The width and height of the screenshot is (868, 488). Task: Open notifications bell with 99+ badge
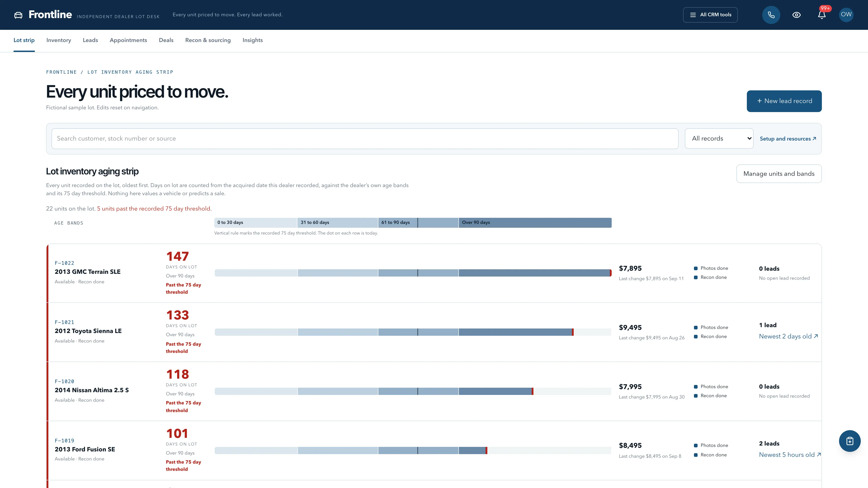point(822,15)
